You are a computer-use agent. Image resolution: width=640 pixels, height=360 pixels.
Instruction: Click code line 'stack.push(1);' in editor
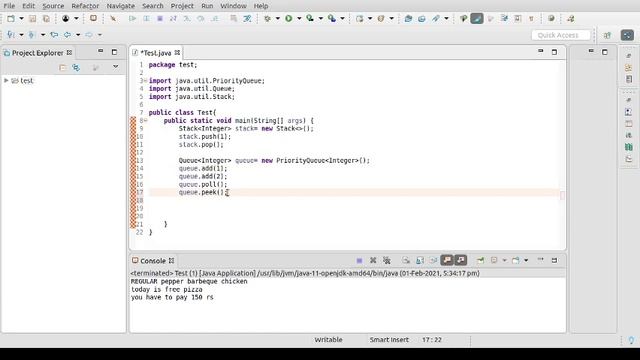(x=204, y=137)
